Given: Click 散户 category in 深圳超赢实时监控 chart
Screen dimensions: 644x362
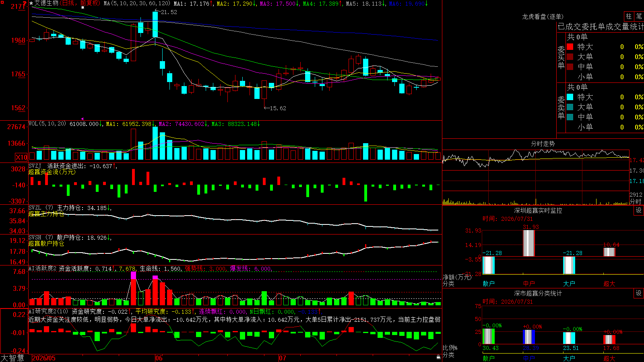Looking at the screenshot, I should 489,284.
